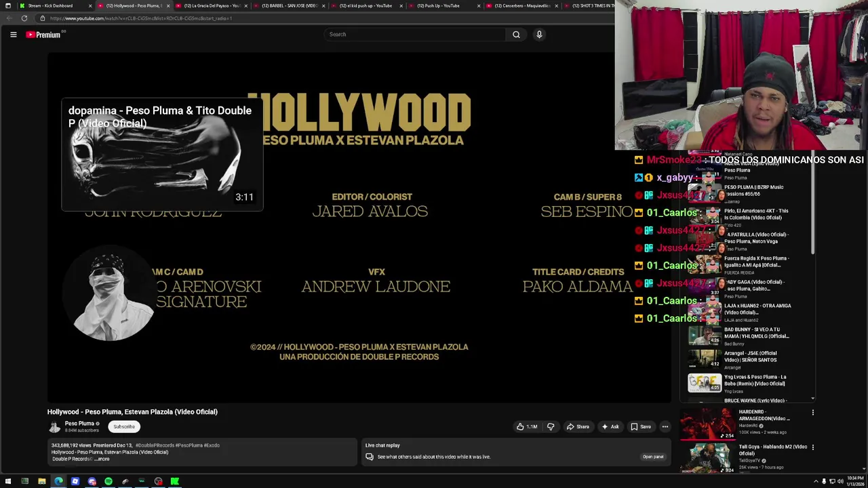The height and width of the screenshot is (488, 868).
Task: Select Fuerza Regida X Peso Pluma Igualito A Mi Apá
Action: pos(739,264)
